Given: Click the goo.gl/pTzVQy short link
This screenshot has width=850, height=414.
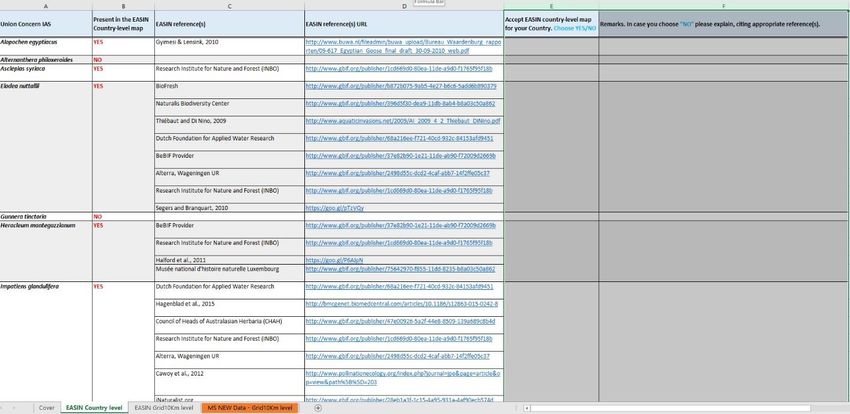Looking at the screenshot, I should [x=330, y=208].
